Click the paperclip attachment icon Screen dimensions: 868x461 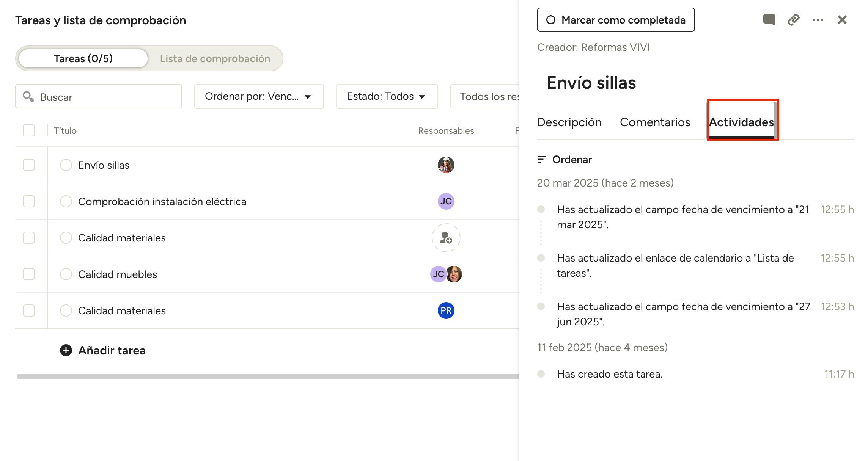[793, 20]
